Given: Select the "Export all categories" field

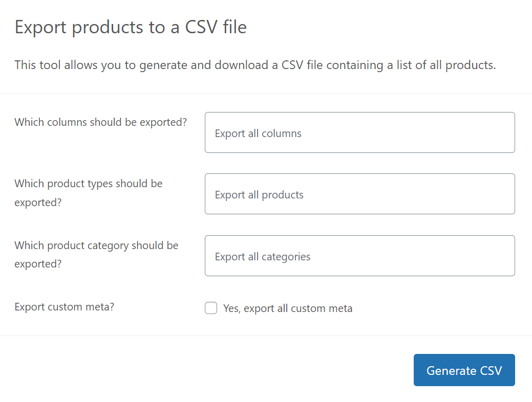Looking at the screenshot, I should pyautogui.click(x=359, y=256).
